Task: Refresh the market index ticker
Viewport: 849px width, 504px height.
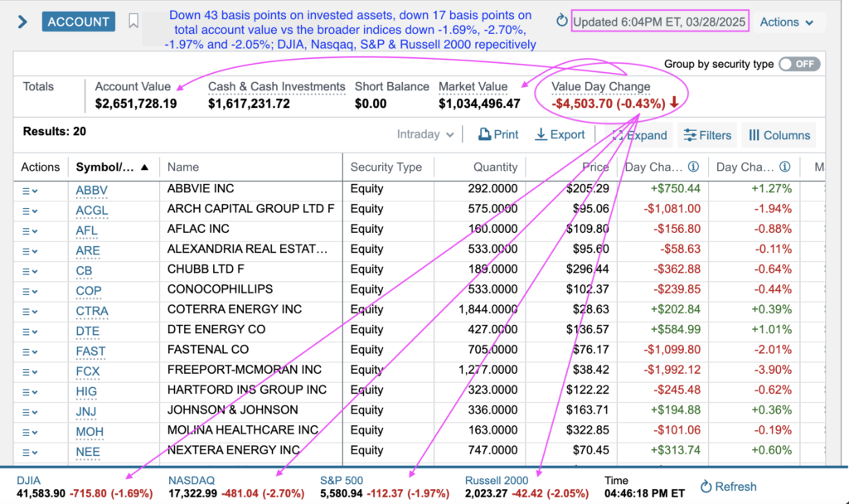Action: tap(728, 487)
